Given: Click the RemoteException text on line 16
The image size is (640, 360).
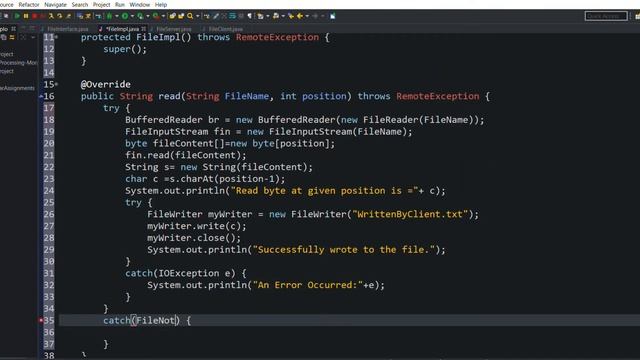Looking at the screenshot, I should 438,96.
